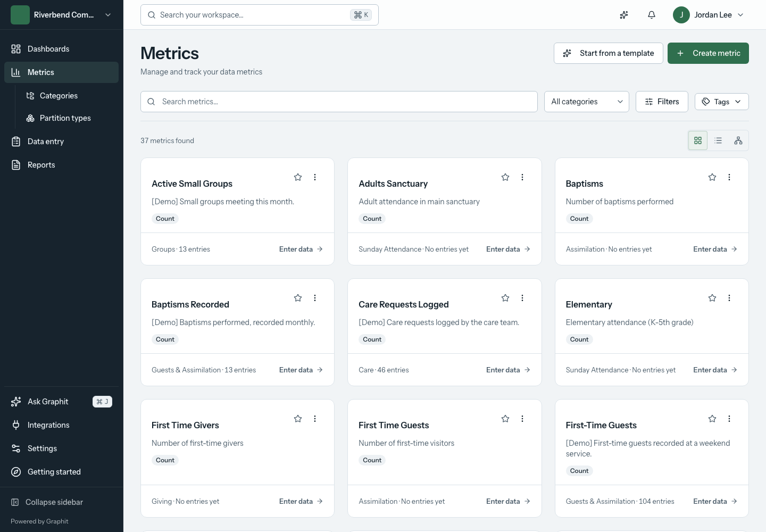Switch to hierarchy tree view icon
This screenshot has height=532, width=766.
(x=738, y=140)
